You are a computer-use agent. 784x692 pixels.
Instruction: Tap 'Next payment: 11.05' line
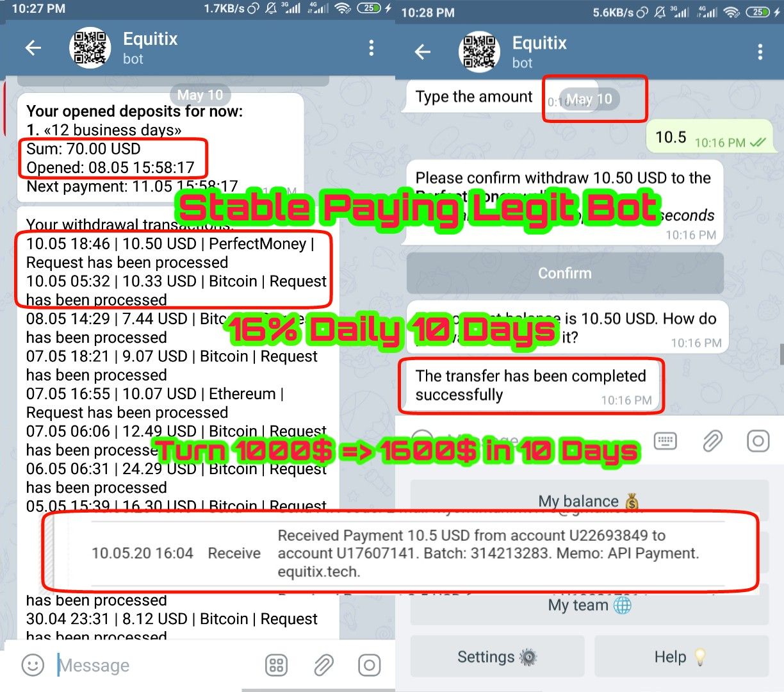(132, 186)
